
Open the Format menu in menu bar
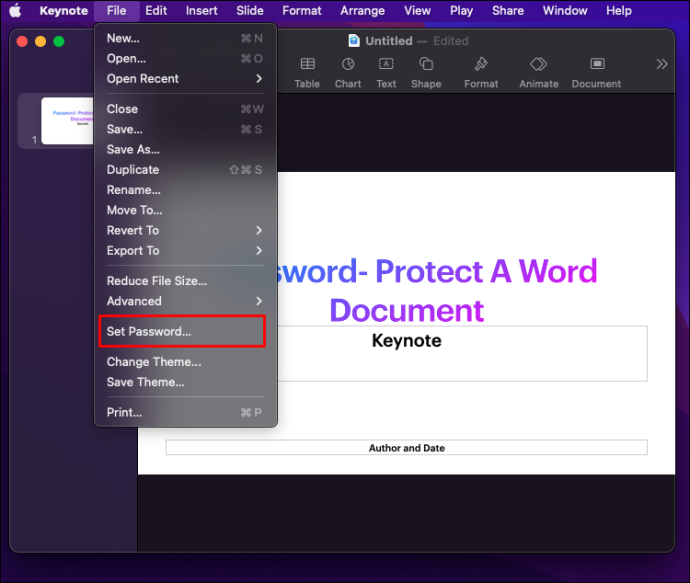(302, 11)
